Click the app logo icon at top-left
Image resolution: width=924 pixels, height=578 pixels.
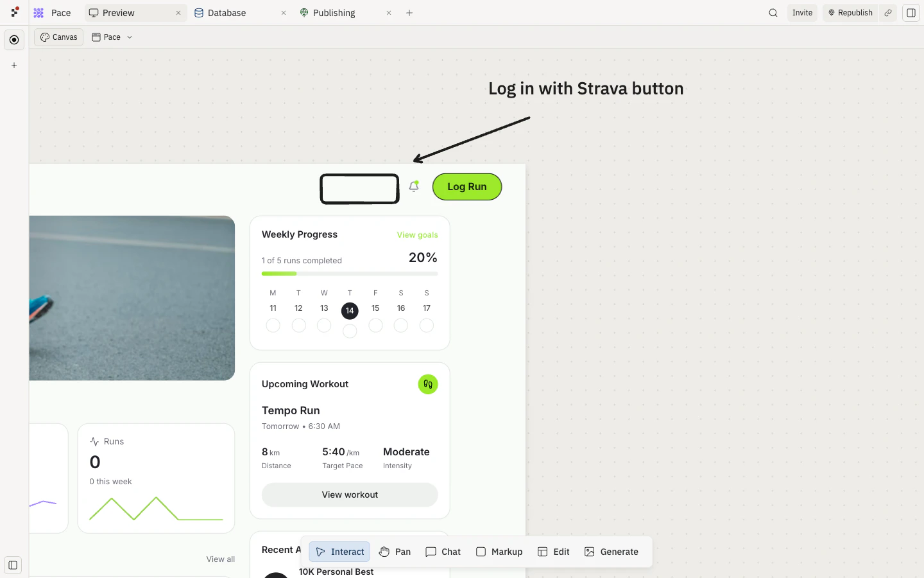pyautogui.click(x=15, y=12)
